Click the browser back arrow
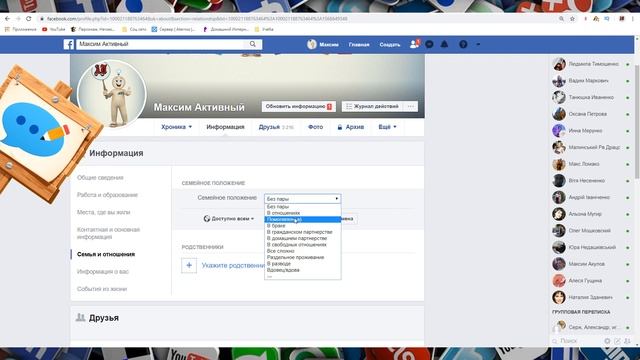The image size is (640, 360). coord(7,19)
